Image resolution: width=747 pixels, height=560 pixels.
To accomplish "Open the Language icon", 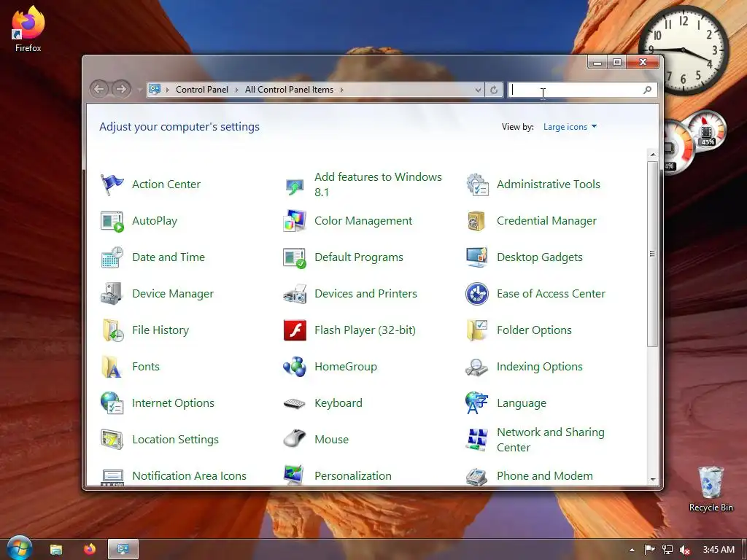I will tap(477, 402).
